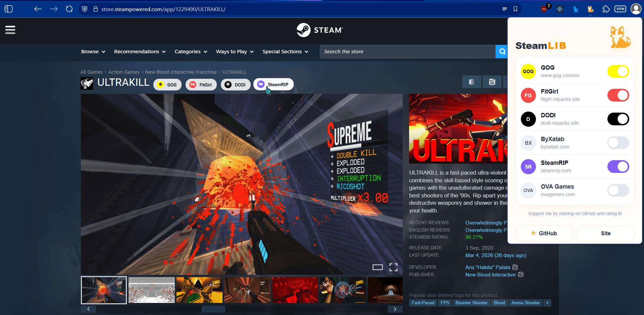This screenshot has width=644, height=315.
Task: Disable the SteamRIP toggle
Action: 618,167
